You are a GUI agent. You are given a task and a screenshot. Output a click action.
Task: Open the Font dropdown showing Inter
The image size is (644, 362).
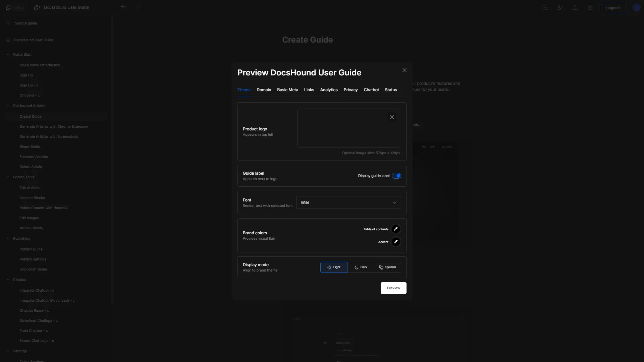[348, 202]
